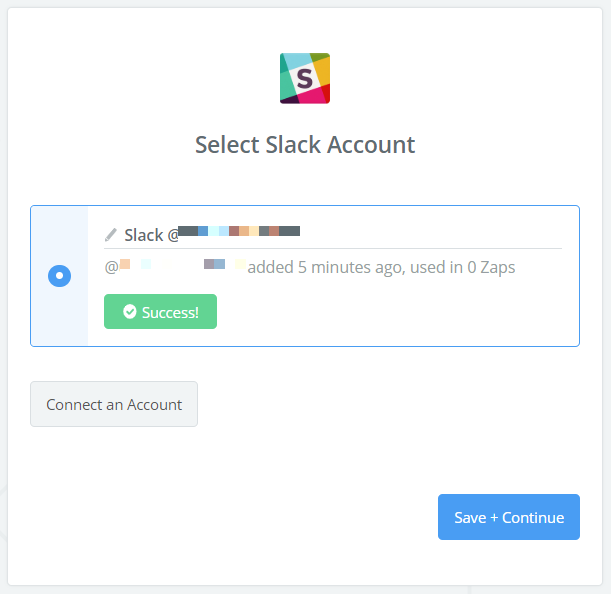
Task: Click the "Continue" word on the blue button
Action: tap(533, 517)
